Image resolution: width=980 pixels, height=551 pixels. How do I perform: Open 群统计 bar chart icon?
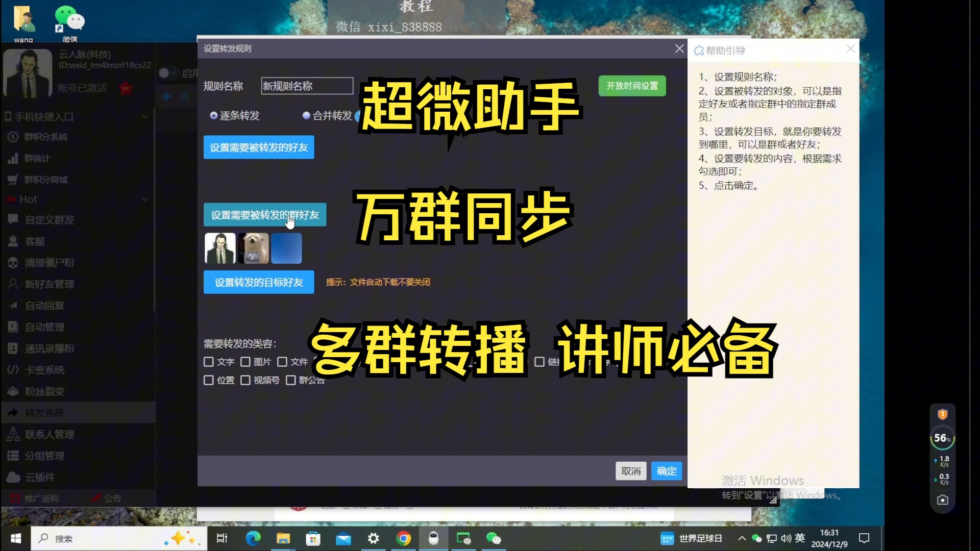coord(13,159)
